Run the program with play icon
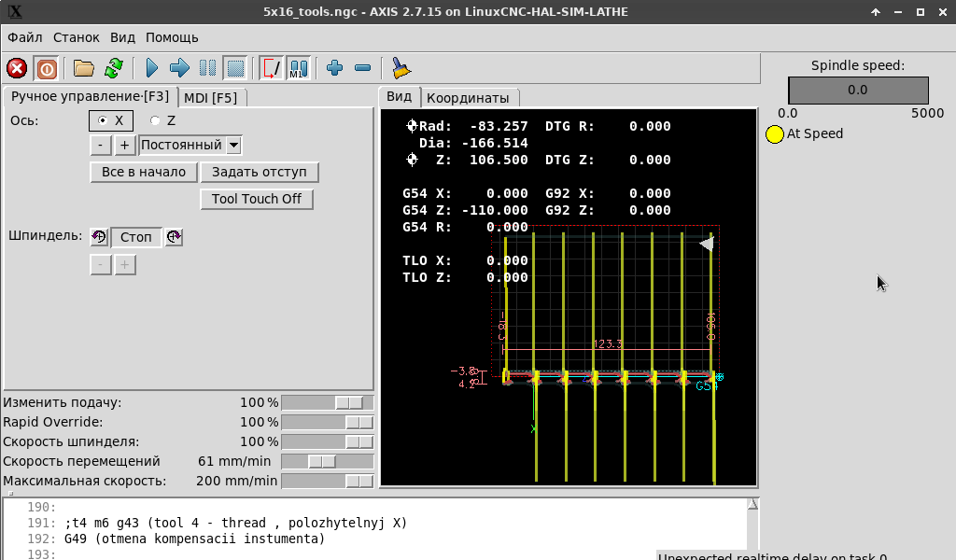 coord(152,68)
